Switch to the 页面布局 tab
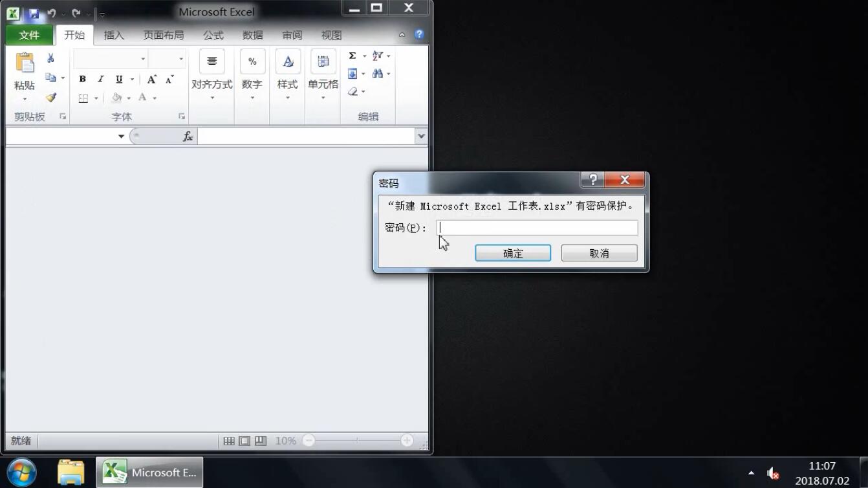 point(164,35)
